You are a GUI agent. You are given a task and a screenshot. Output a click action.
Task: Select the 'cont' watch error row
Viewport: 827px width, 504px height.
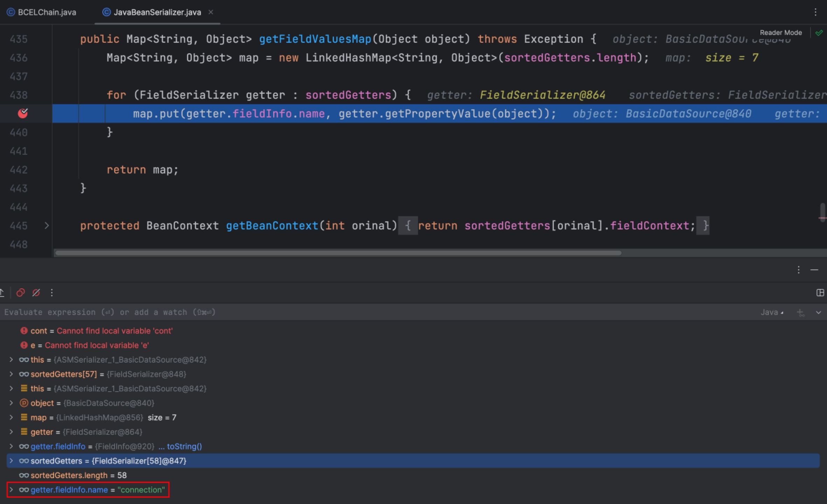coord(413,331)
